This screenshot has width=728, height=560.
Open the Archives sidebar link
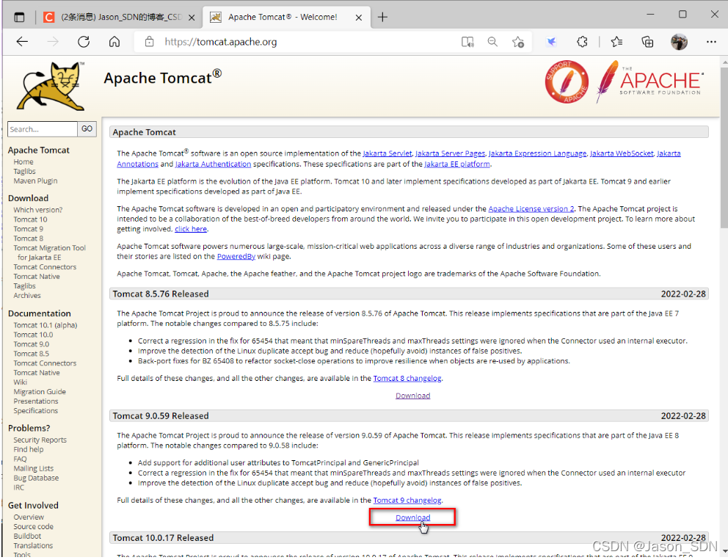tap(27, 295)
